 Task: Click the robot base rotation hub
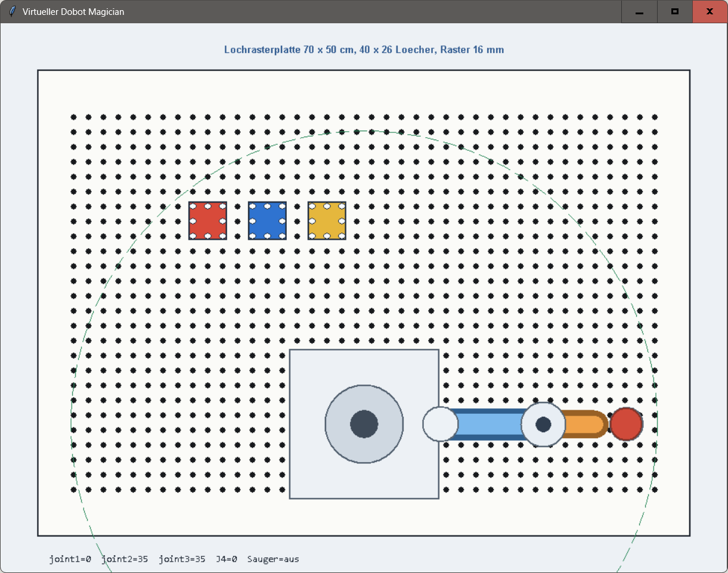(364, 424)
